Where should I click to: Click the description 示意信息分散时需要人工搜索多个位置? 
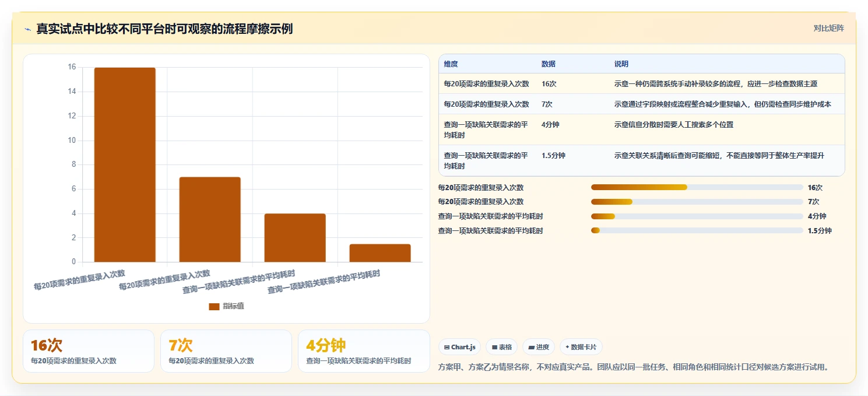tap(674, 124)
